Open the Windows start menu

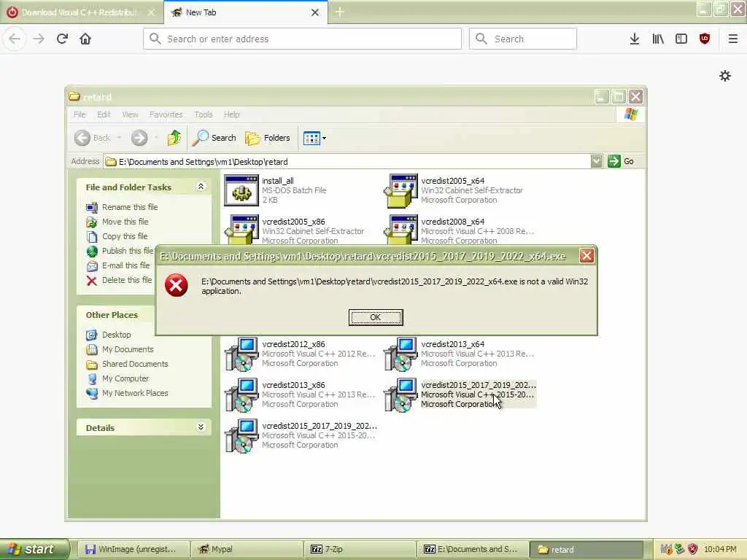(x=34, y=549)
